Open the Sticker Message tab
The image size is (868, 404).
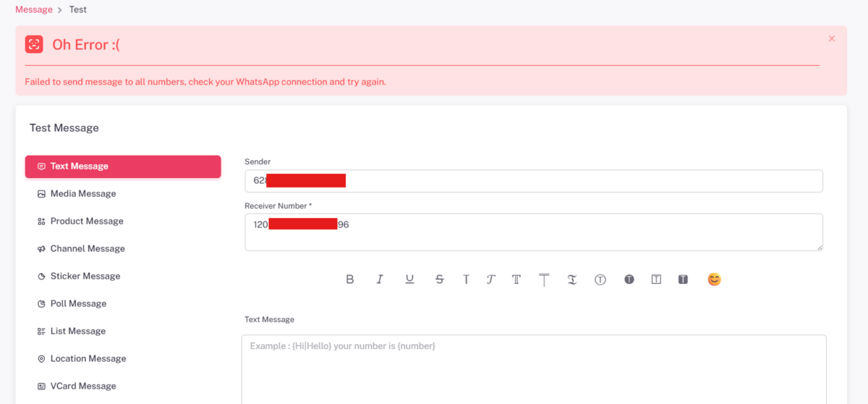(x=85, y=277)
